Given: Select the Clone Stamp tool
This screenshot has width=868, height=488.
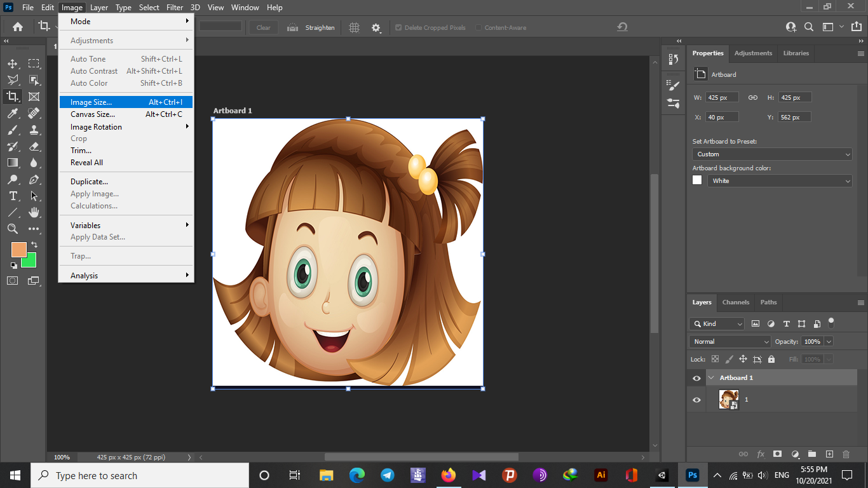Looking at the screenshot, I should (x=34, y=130).
